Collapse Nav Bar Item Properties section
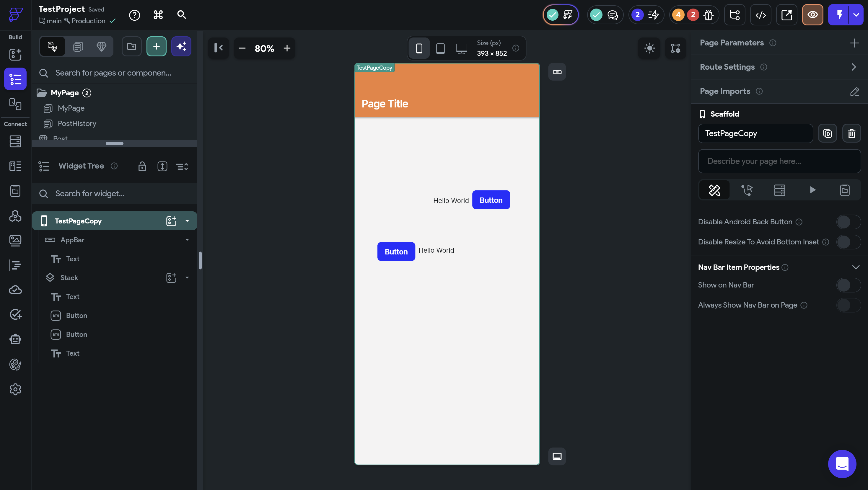Screen dimensions: 868x490 click(856, 267)
